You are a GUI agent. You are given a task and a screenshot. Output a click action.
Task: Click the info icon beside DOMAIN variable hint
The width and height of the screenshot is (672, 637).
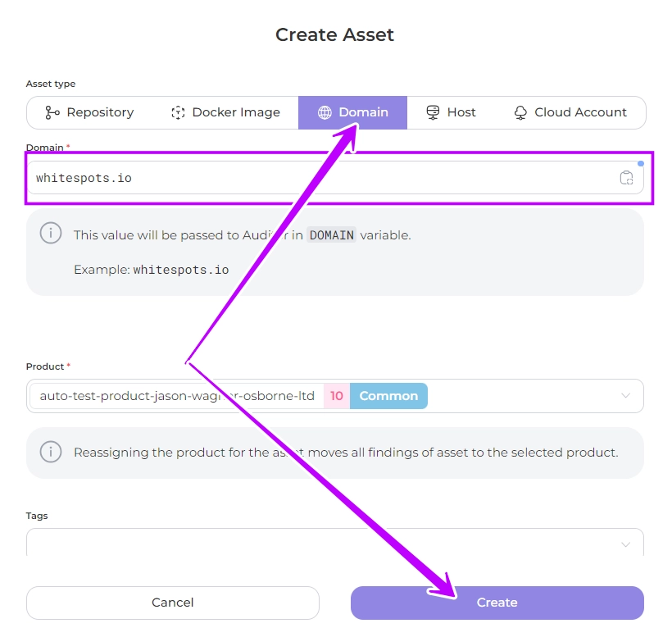(51, 234)
